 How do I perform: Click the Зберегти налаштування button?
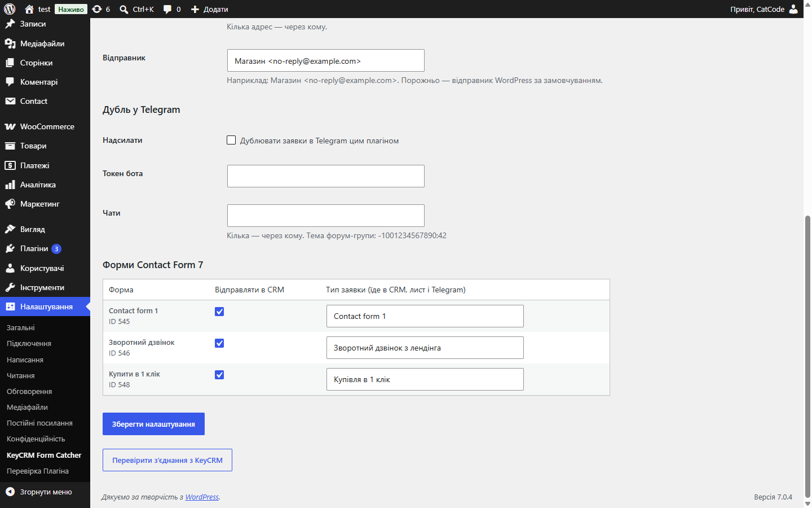[153, 424]
